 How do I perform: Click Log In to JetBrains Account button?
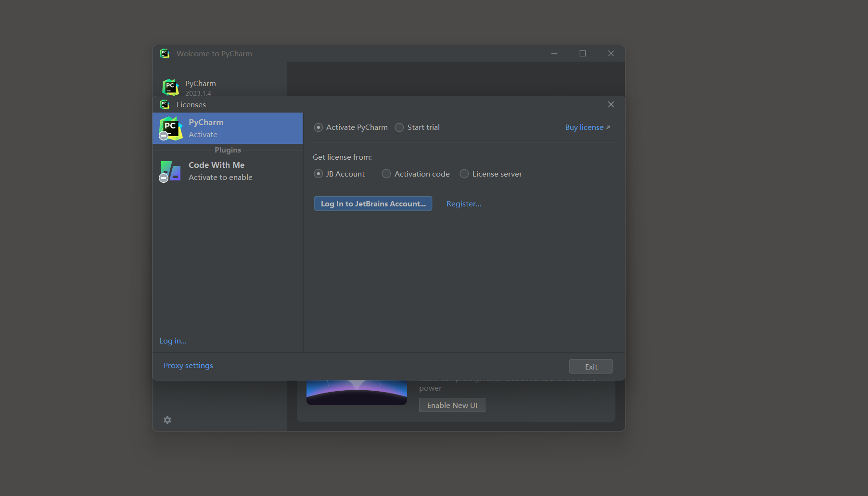(373, 203)
